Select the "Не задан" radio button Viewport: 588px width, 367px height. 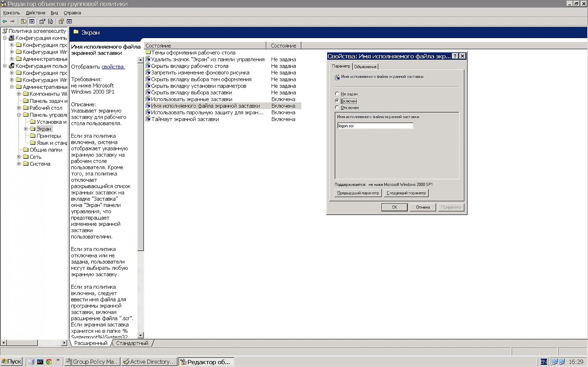pos(337,94)
